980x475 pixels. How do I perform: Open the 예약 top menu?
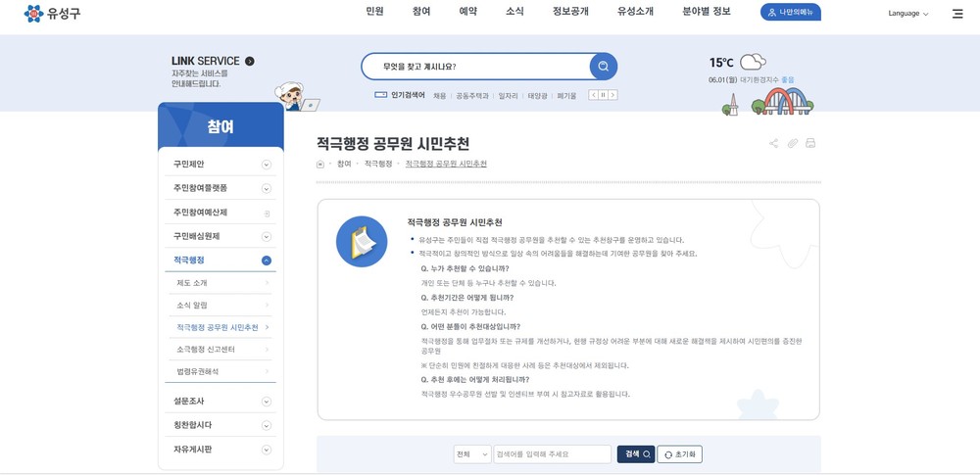pos(468,11)
